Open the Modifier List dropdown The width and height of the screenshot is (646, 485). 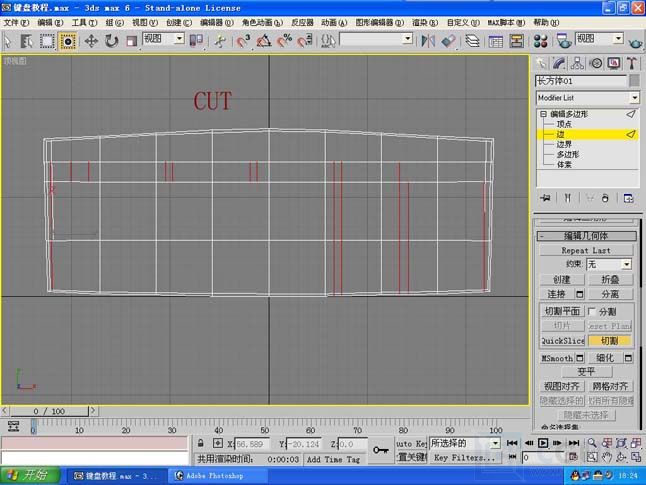pos(587,98)
